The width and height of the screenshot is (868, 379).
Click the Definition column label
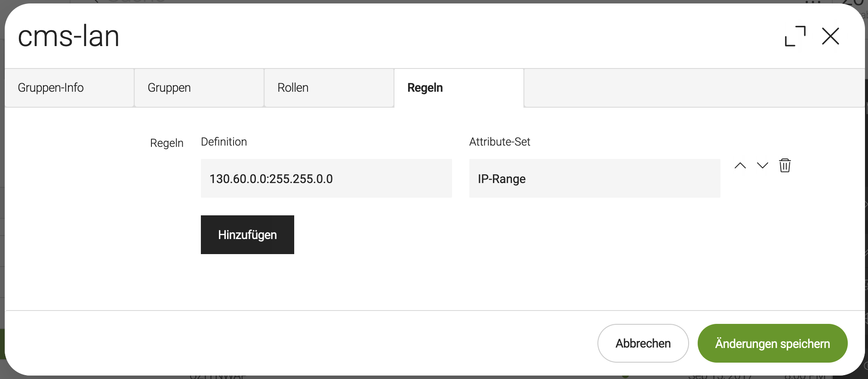coord(224,142)
